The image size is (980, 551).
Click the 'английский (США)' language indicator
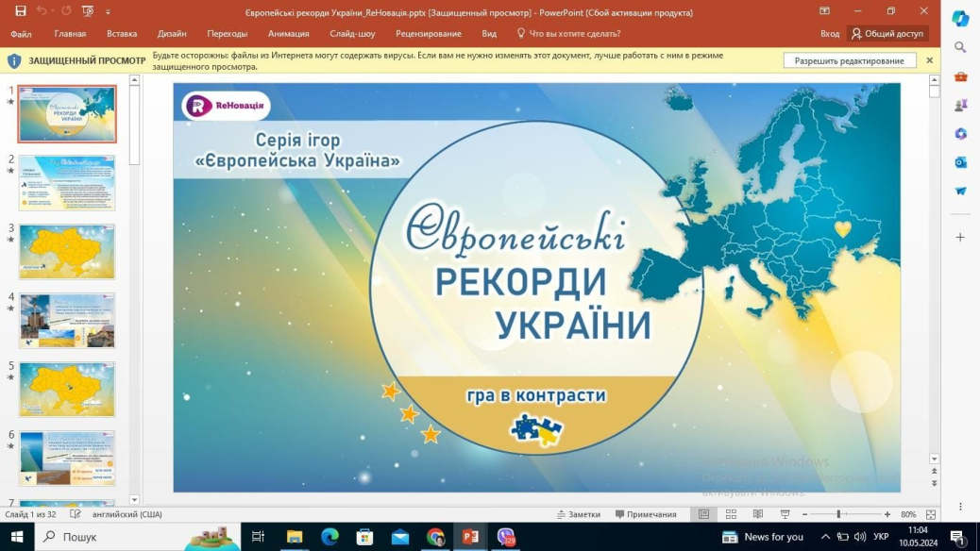[x=127, y=514]
